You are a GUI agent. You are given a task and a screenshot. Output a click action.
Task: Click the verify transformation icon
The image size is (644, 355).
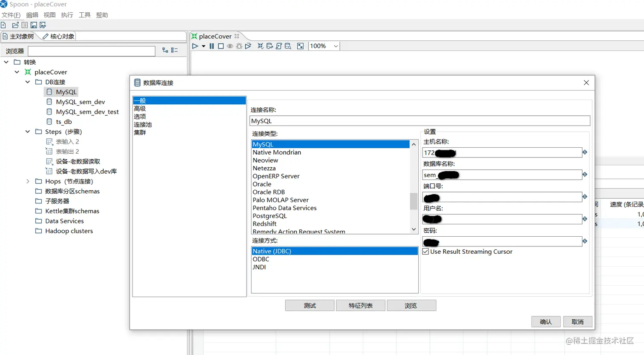click(x=260, y=46)
